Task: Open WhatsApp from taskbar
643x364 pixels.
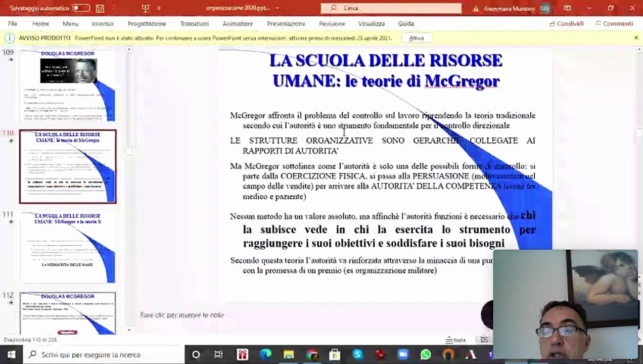Action: [x=426, y=354]
